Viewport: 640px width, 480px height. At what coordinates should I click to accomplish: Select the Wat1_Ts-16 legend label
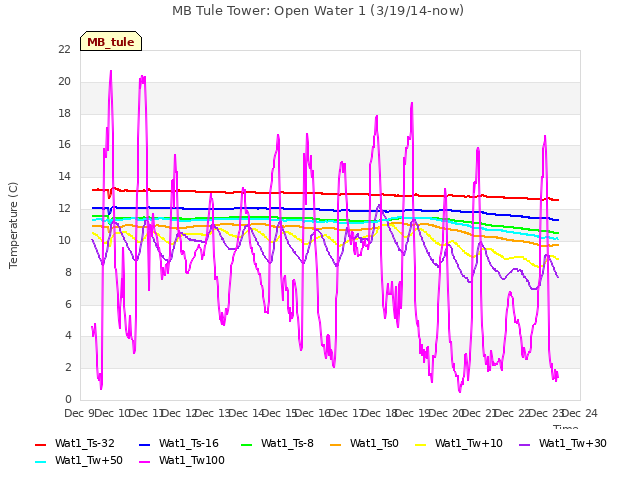pos(189,443)
